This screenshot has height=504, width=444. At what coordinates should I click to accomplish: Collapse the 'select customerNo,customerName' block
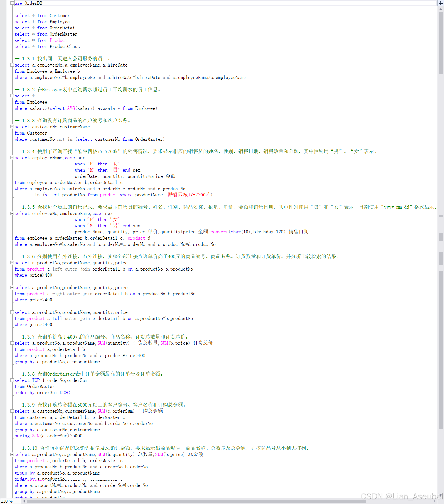click(x=12, y=127)
